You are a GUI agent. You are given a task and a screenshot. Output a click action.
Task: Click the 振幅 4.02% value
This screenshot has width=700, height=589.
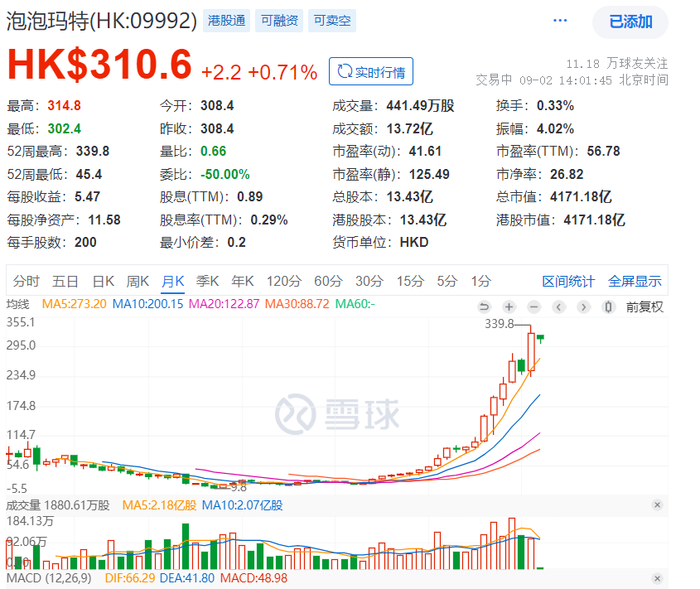(x=555, y=129)
